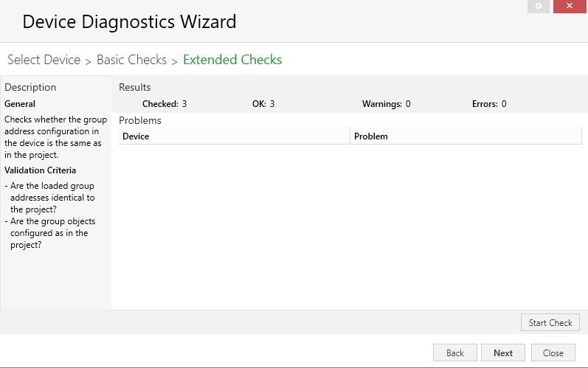Go Back to previous step
The height and width of the screenshot is (368, 588).
tap(455, 353)
